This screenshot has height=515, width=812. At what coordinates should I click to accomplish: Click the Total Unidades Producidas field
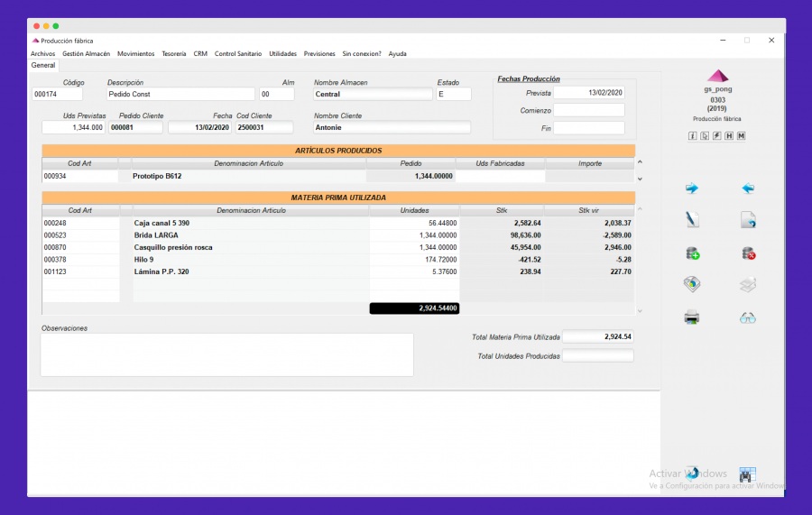(x=598, y=356)
